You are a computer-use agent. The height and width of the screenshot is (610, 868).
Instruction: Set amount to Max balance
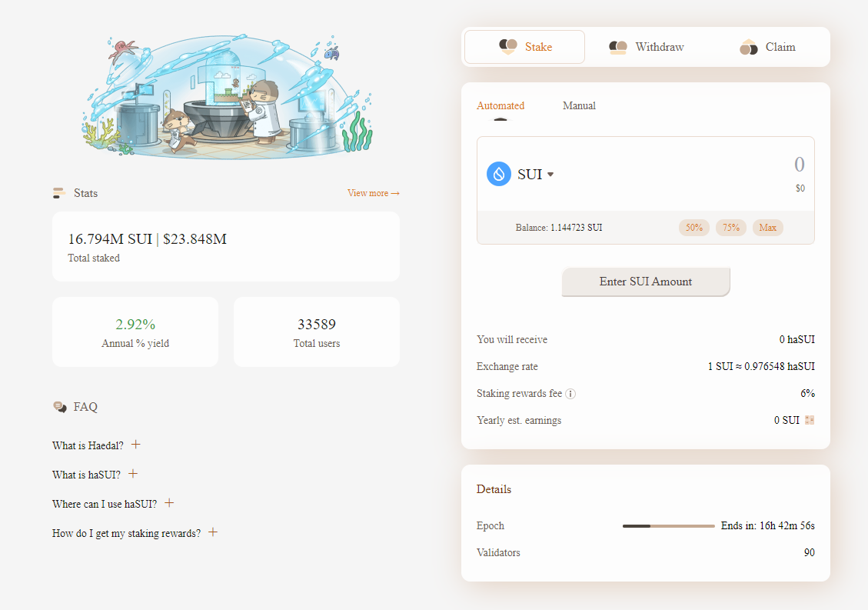pyautogui.click(x=768, y=228)
